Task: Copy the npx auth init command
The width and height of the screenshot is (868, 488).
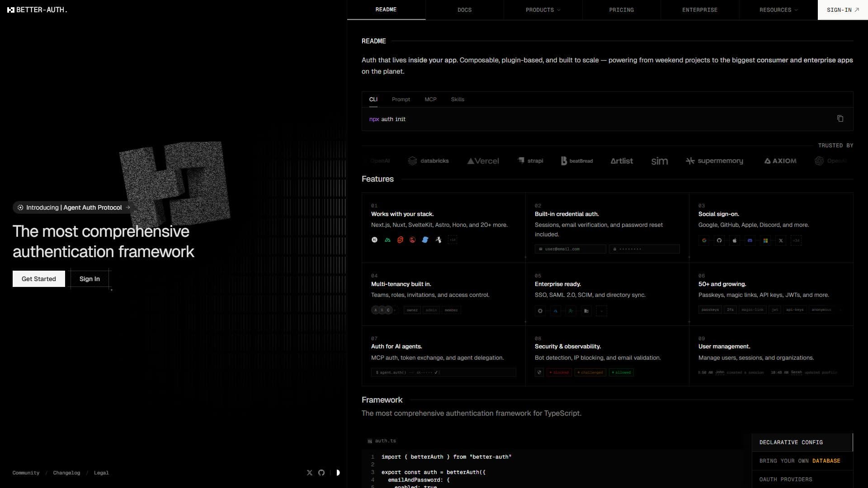Action: [840, 118]
